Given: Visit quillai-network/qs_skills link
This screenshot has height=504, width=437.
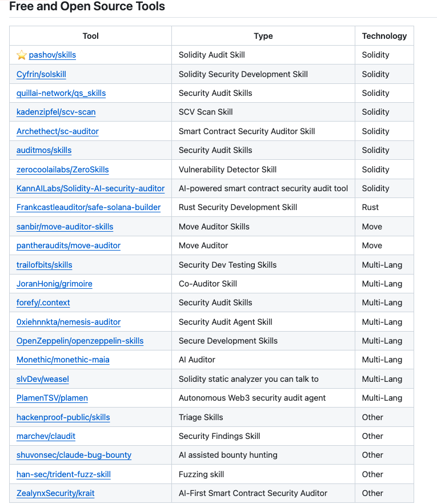Looking at the screenshot, I should pyautogui.click(x=61, y=93).
